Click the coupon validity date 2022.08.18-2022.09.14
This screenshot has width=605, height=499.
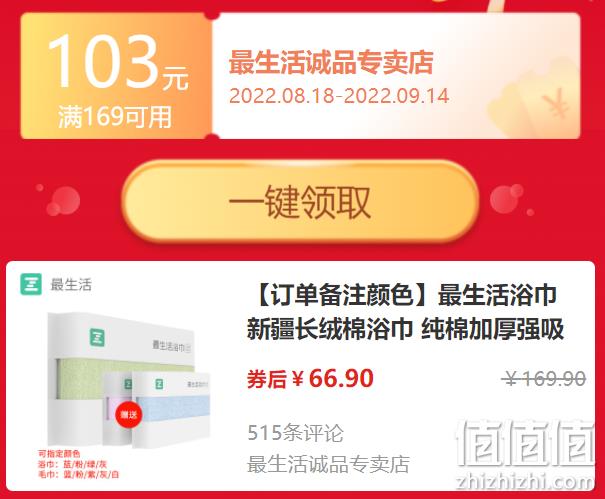coord(339,96)
